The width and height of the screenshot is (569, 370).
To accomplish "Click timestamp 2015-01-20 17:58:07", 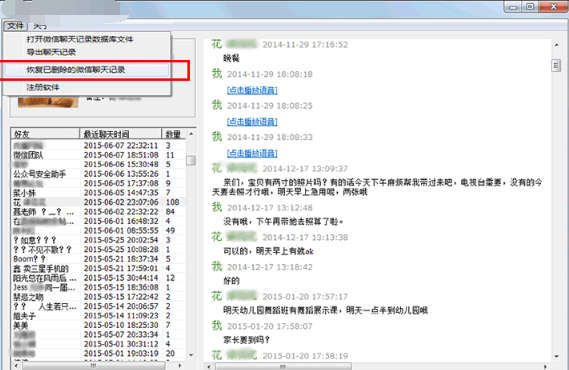I will tap(270, 326).
